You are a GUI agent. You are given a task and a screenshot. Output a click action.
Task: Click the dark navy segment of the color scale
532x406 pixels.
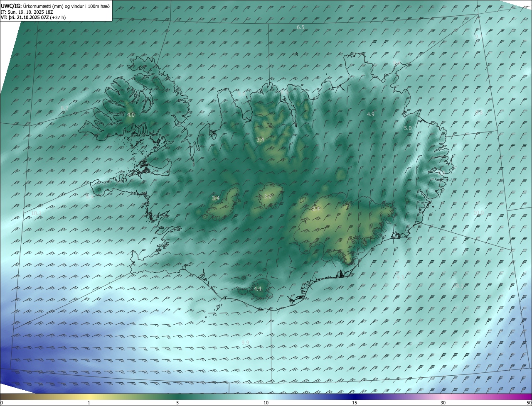355,396
